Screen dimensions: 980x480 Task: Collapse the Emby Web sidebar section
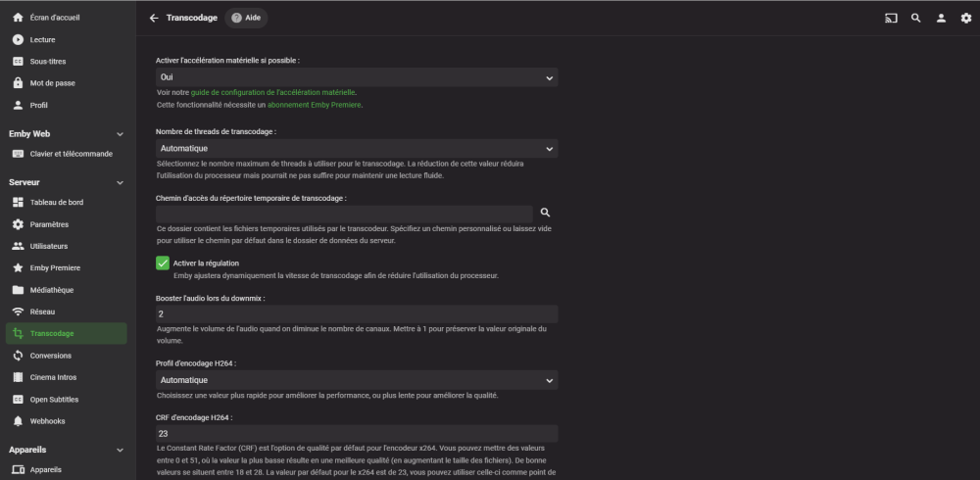pos(120,134)
